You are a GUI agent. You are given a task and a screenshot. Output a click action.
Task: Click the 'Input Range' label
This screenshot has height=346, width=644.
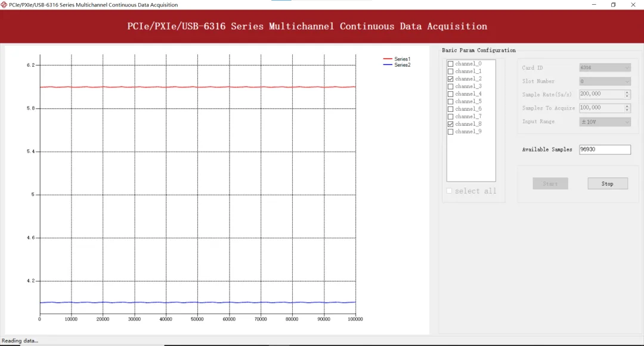[538, 121]
